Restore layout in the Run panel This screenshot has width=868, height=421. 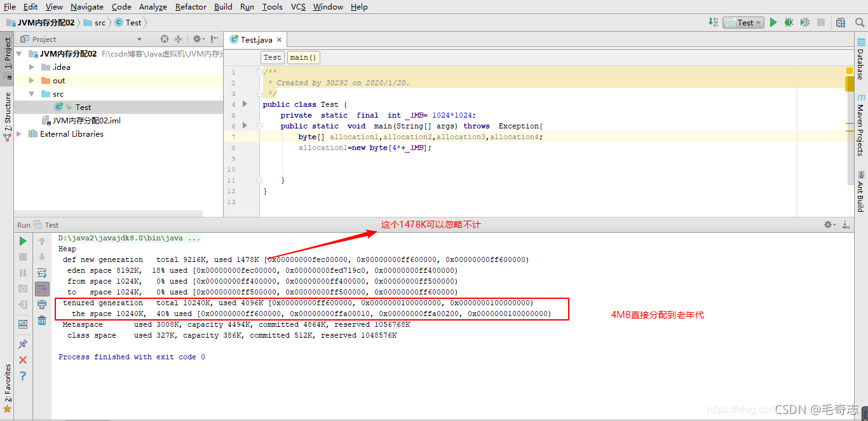pyautogui.click(x=23, y=324)
